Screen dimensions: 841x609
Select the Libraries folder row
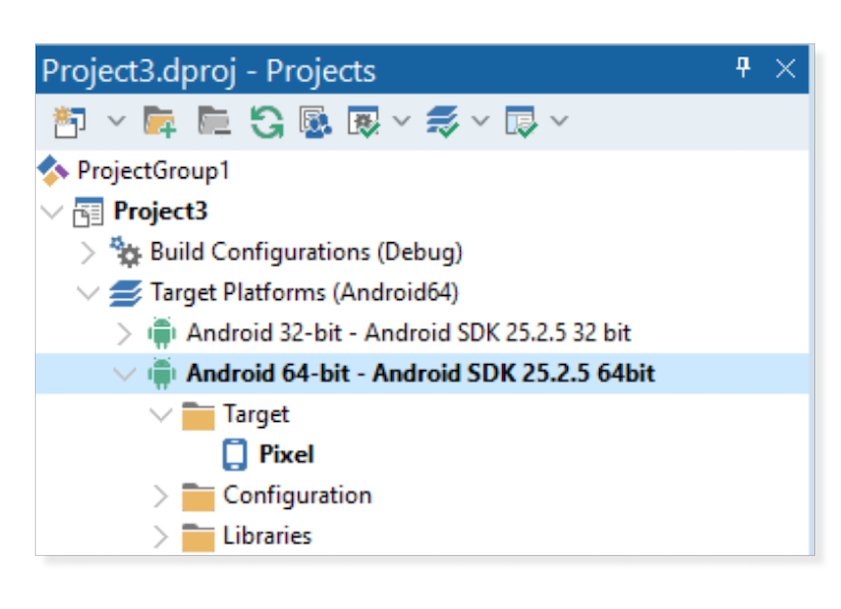267,536
